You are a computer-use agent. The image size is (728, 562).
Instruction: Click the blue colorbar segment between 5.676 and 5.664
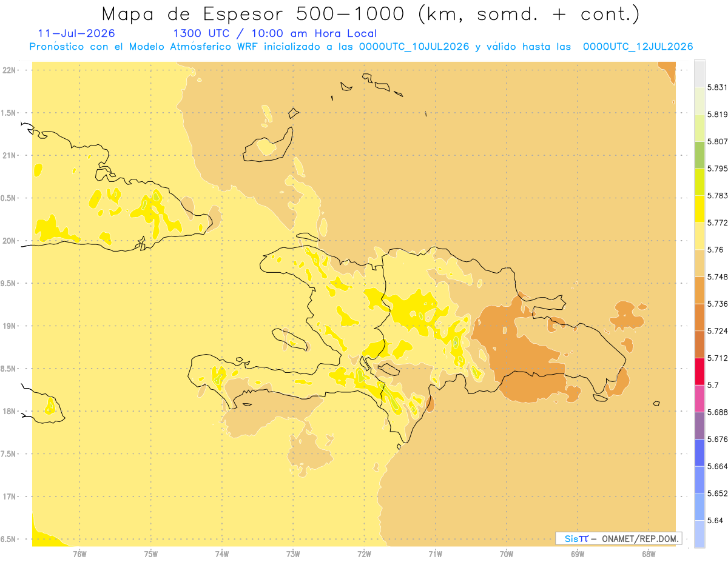pos(699,452)
